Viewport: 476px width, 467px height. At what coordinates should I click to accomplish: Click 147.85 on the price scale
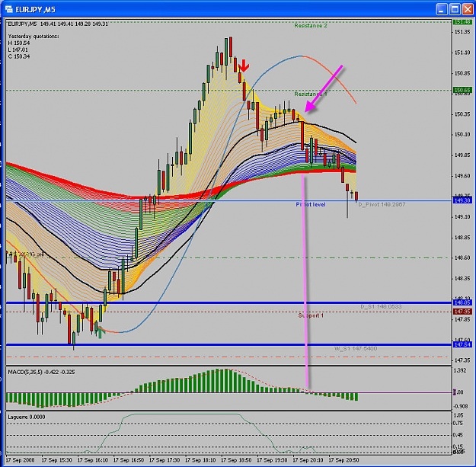coord(462,319)
